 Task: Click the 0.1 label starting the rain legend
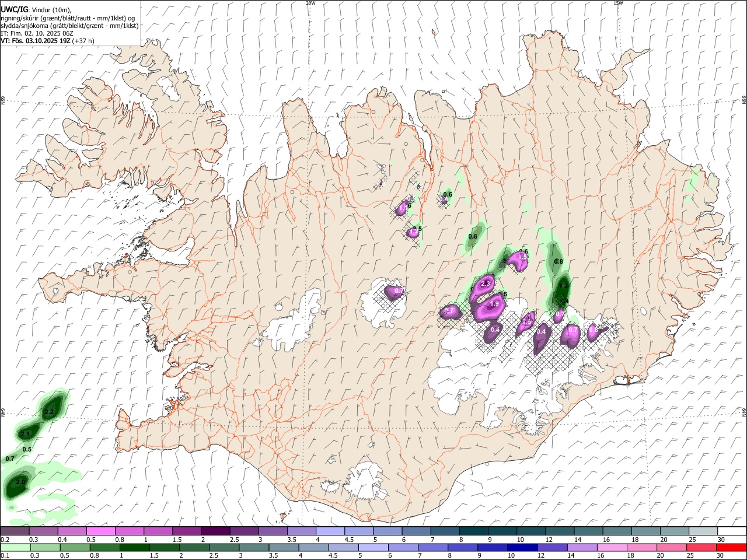point(5,555)
